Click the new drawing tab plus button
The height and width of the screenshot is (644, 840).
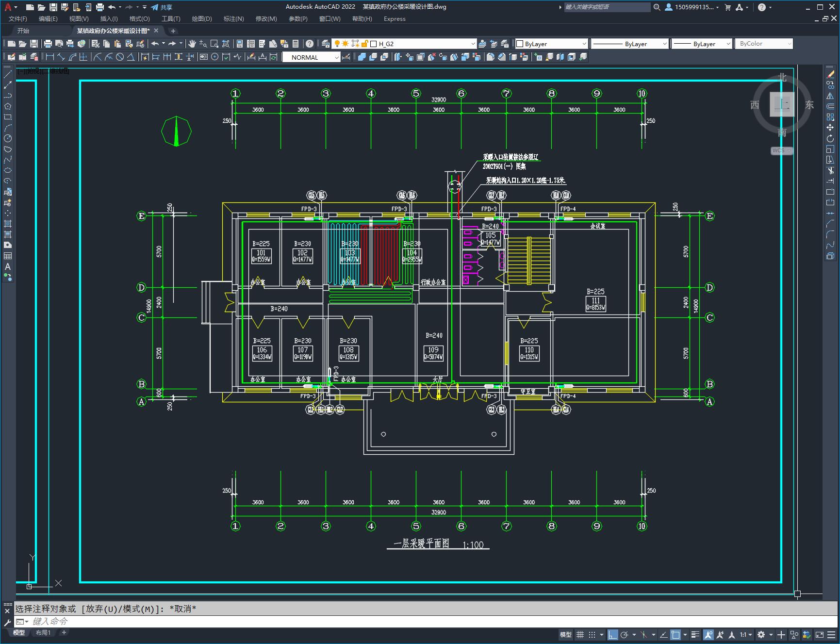[x=173, y=31]
